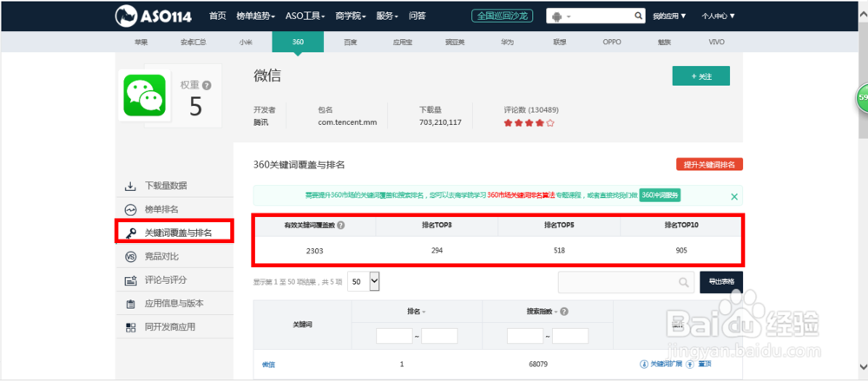Expand the 榜单趋势 menu
Image resolution: width=868 pixels, height=381 pixels.
point(255,16)
